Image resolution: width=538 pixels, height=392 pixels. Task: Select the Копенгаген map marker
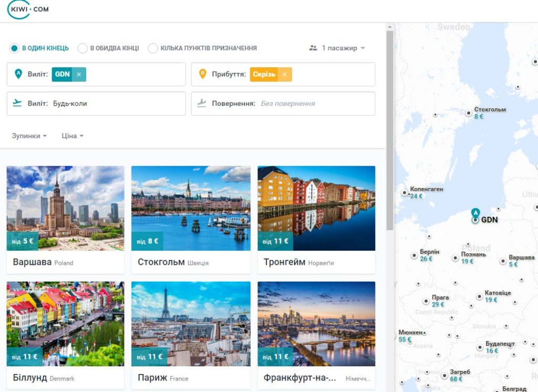405,192
